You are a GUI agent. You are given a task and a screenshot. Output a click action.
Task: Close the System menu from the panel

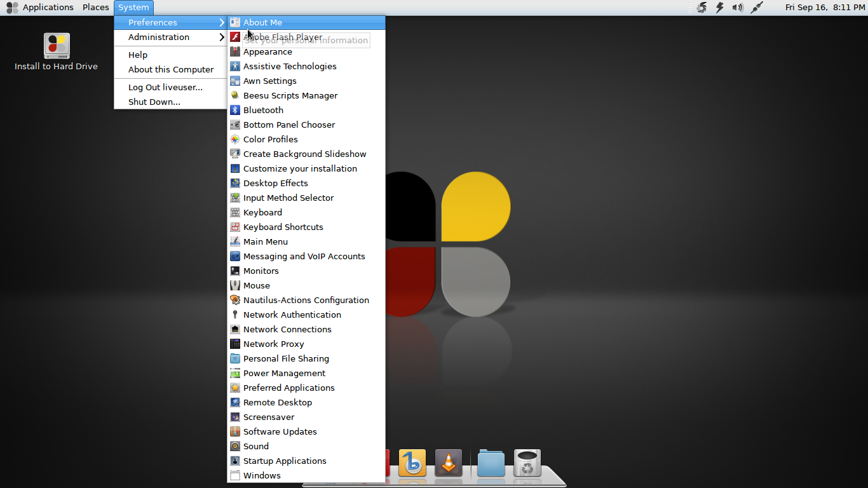coord(133,8)
